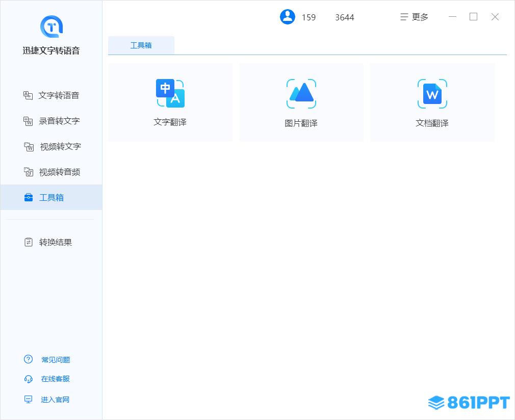The width and height of the screenshot is (515, 420).
Task: Open the 在线客服 link
Action: coord(56,379)
